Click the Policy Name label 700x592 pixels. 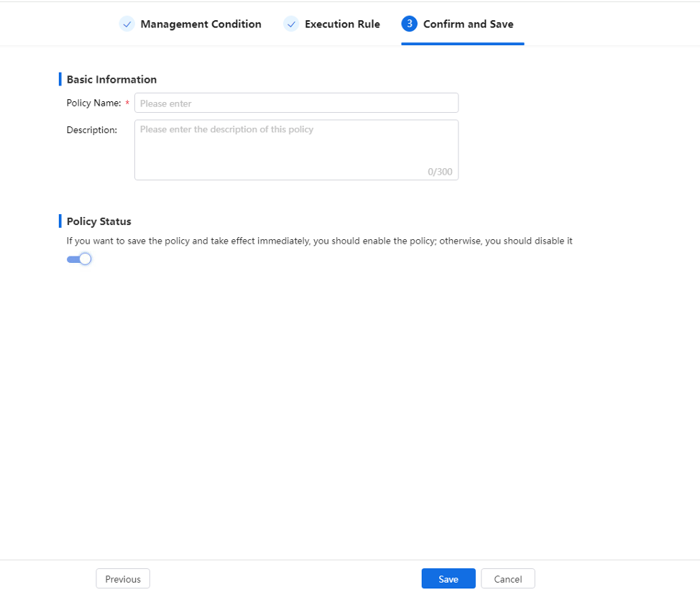[93, 103]
